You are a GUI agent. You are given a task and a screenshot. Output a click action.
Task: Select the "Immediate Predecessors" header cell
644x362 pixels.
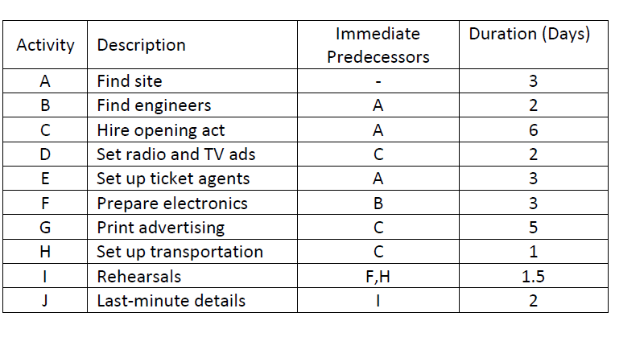point(378,45)
